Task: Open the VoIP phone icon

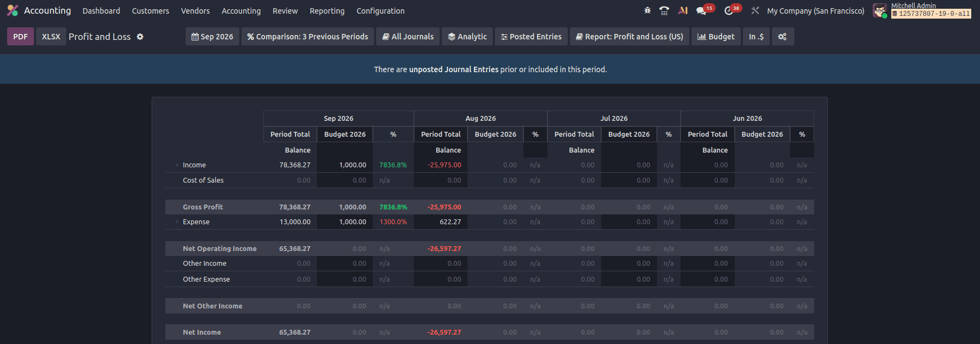Action: point(664,10)
